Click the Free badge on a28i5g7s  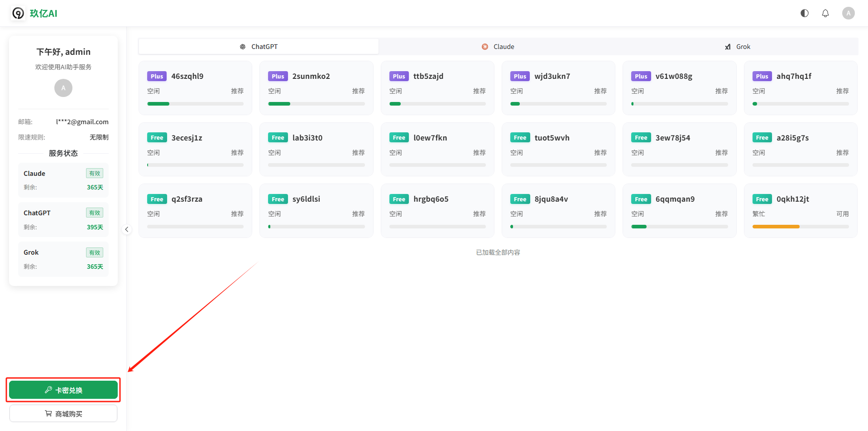pos(762,138)
